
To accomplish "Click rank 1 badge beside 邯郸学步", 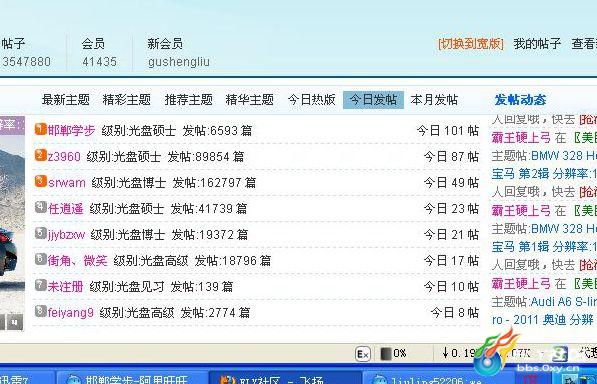I will click(x=41, y=129).
